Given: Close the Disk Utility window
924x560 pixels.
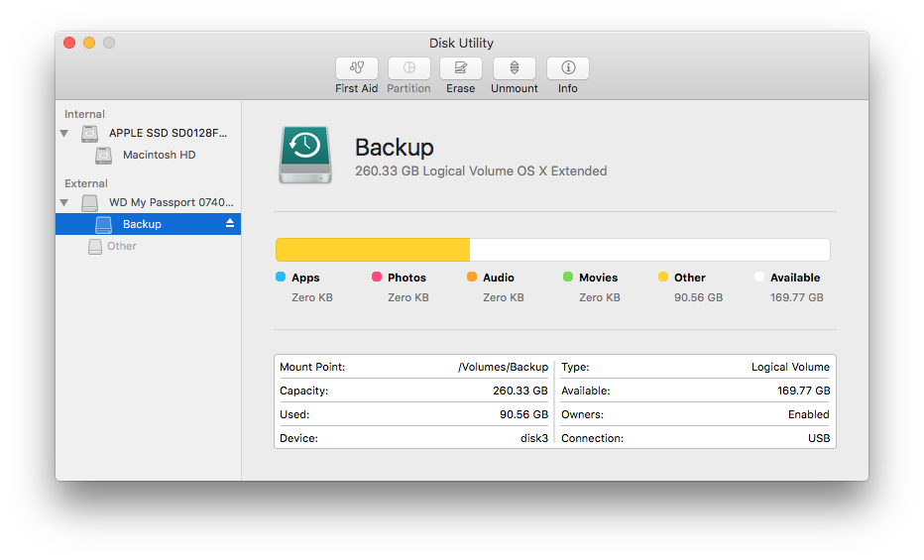Looking at the screenshot, I should click(69, 43).
